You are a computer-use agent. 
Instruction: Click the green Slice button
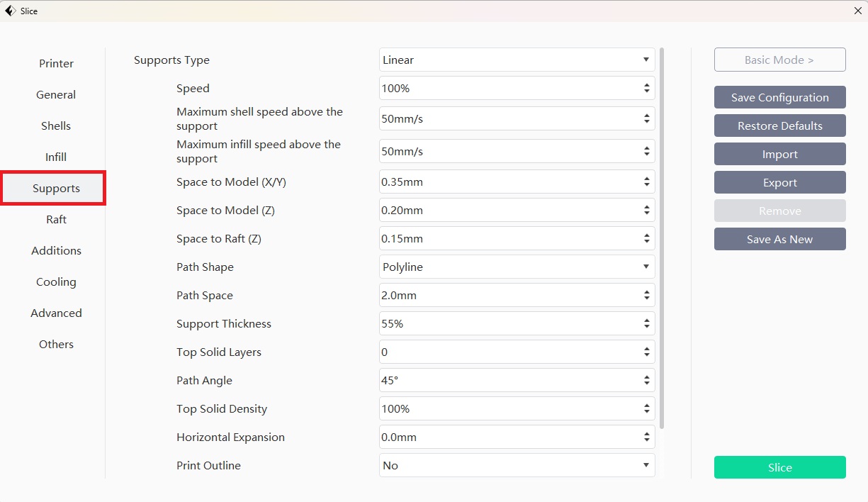pyautogui.click(x=779, y=467)
